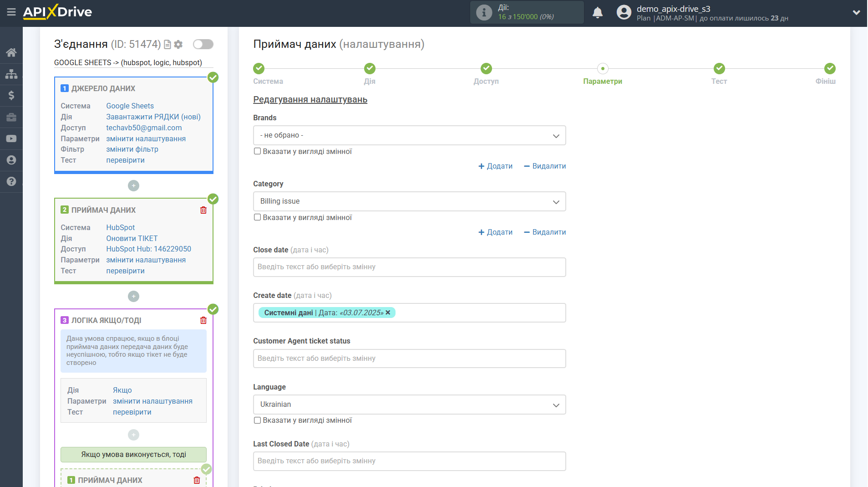The height and width of the screenshot is (487, 868).
Task: Open the Language dropdown showing Ukrainian
Action: (x=409, y=405)
